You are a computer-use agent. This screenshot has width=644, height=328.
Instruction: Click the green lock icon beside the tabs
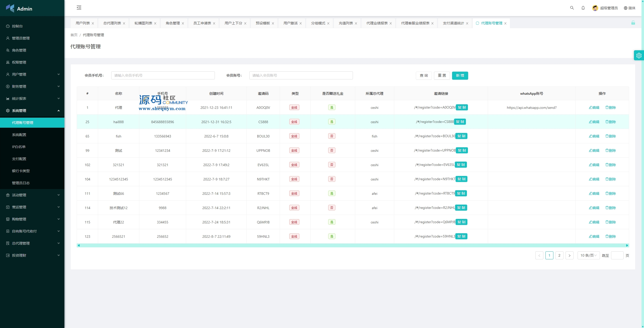click(633, 23)
